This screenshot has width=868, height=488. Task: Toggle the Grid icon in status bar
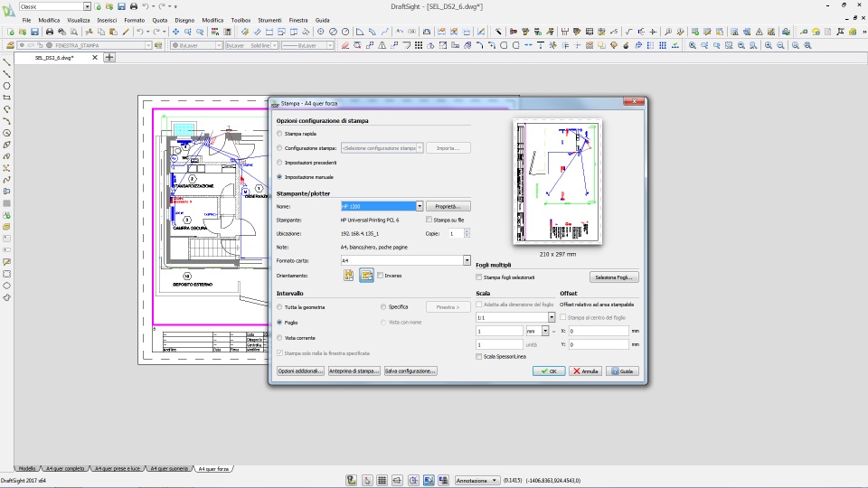[382, 481]
